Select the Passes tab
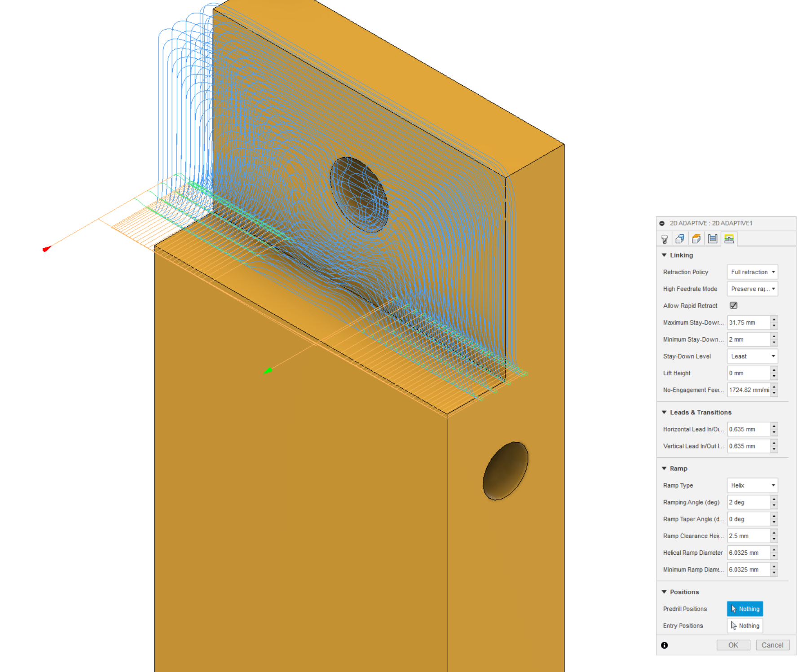Screen dimensions: 810x672 (x=713, y=239)
